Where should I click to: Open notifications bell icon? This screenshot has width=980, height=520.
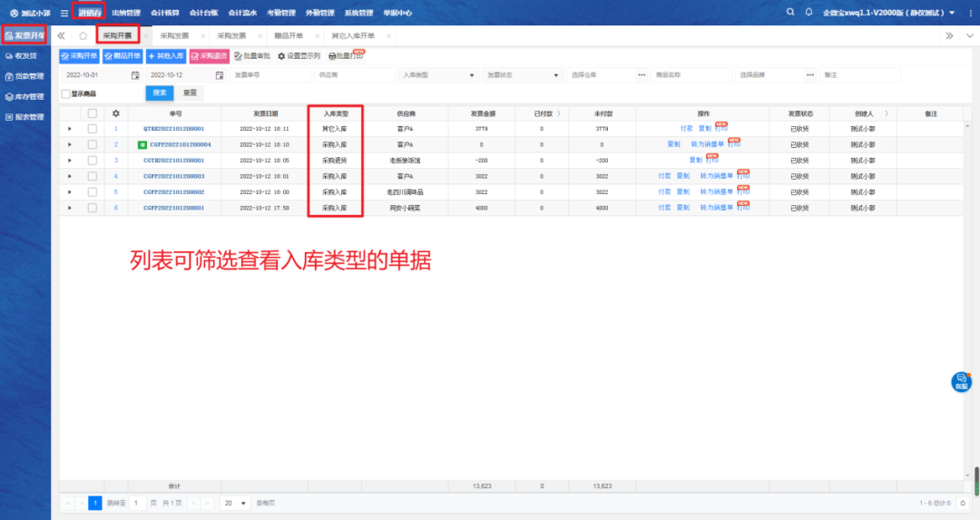[808, 13]
